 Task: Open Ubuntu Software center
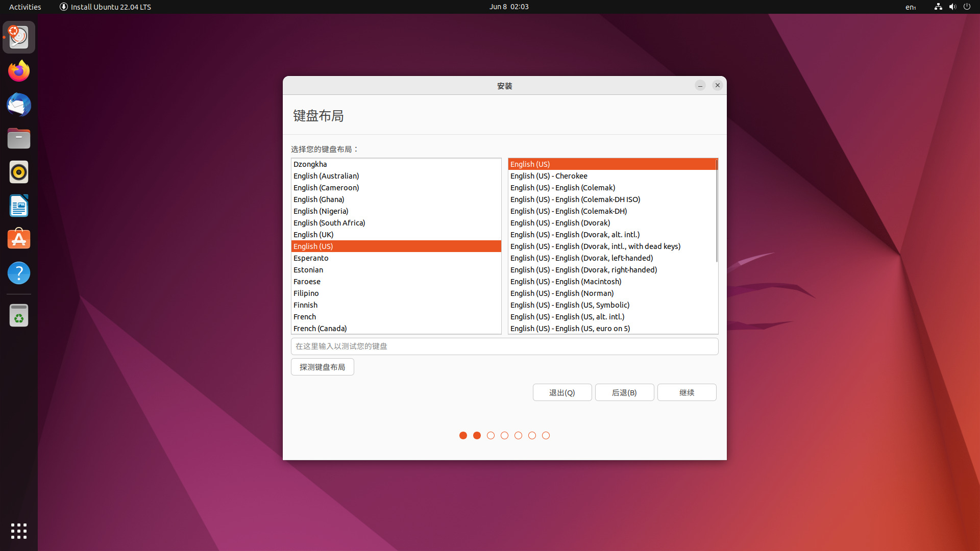tap(18, 239)
